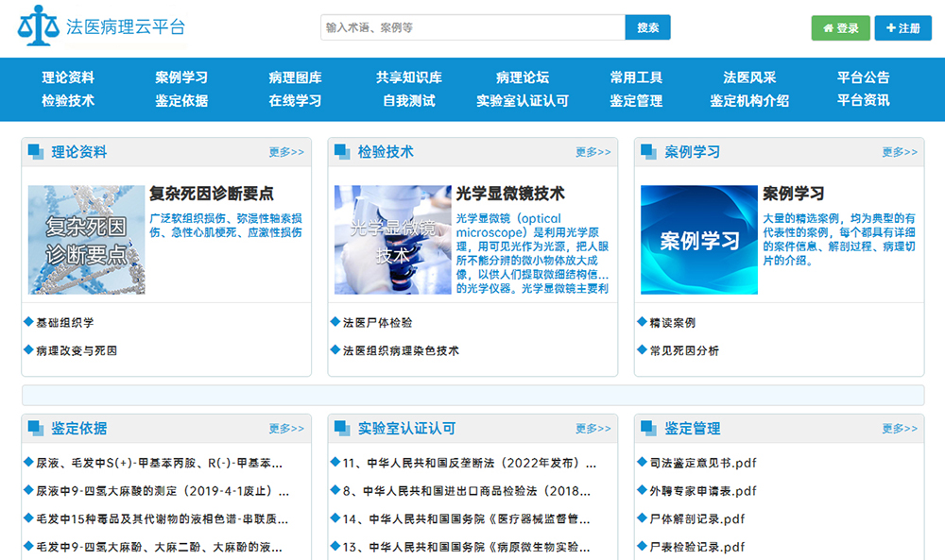Viewport: 945px width, 560px height.
Task: Click the blue squares icon beside 检验技术 heading
Action: 342,152
